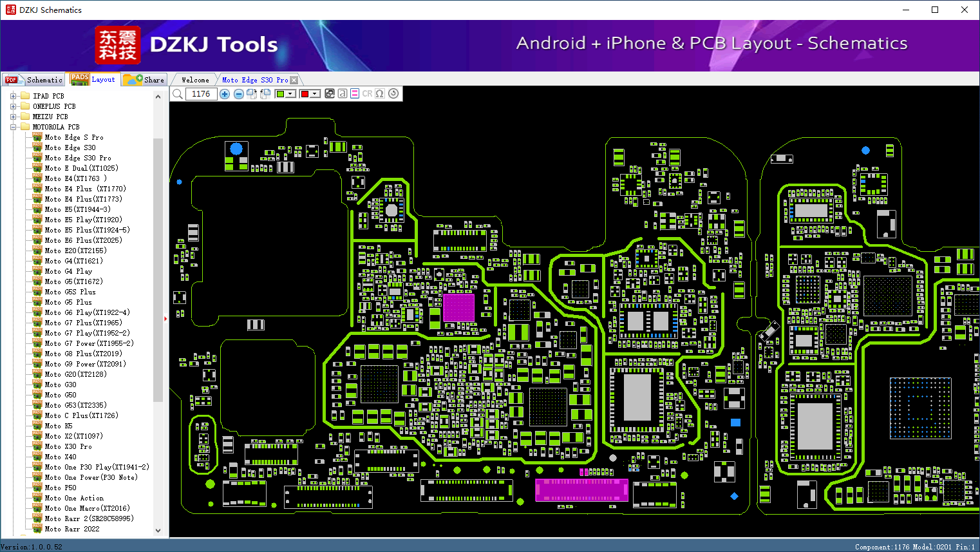
Task: Zoom in with the blue plus button
Action: [x=225, y=94]
